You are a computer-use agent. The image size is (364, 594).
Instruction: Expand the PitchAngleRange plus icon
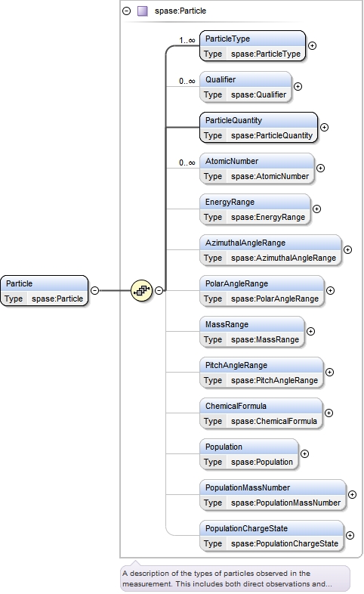329,372
